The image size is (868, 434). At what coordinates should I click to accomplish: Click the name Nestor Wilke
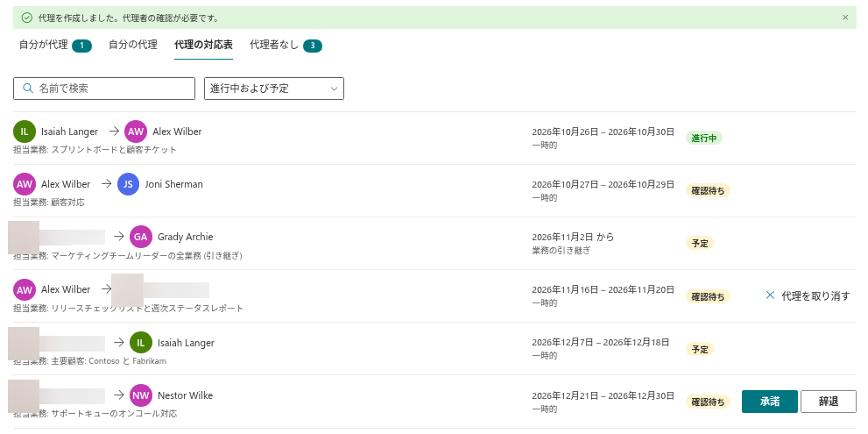(186, 395)
